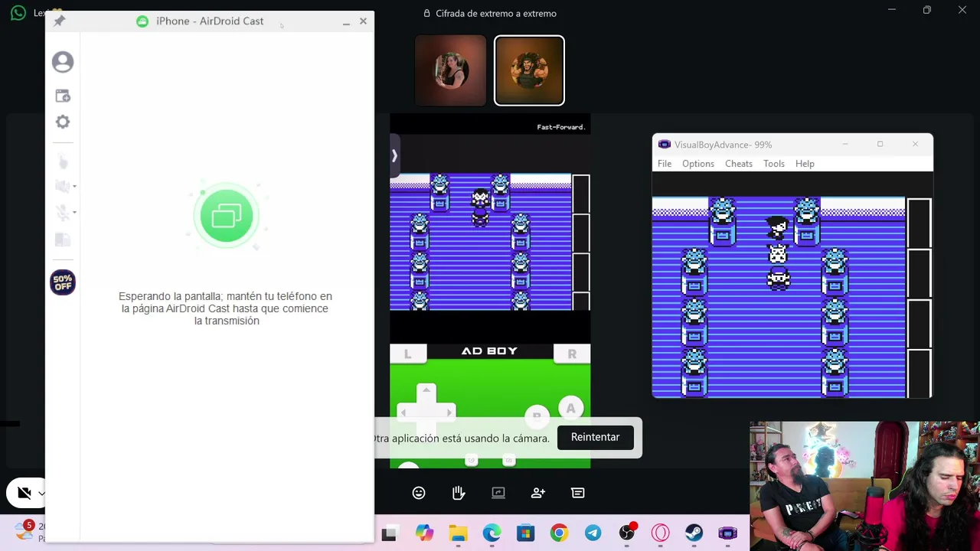Select the first participant thumbnail

coord(450,70)
